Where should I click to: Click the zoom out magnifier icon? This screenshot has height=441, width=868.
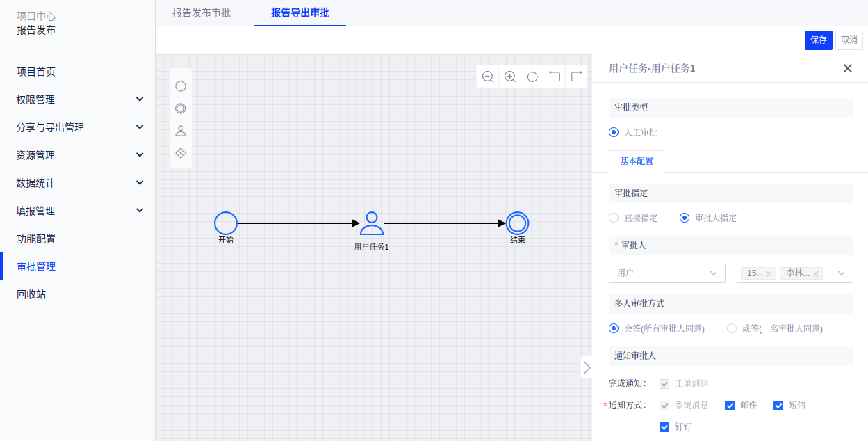pyautogui.click(x=488, y=77)
